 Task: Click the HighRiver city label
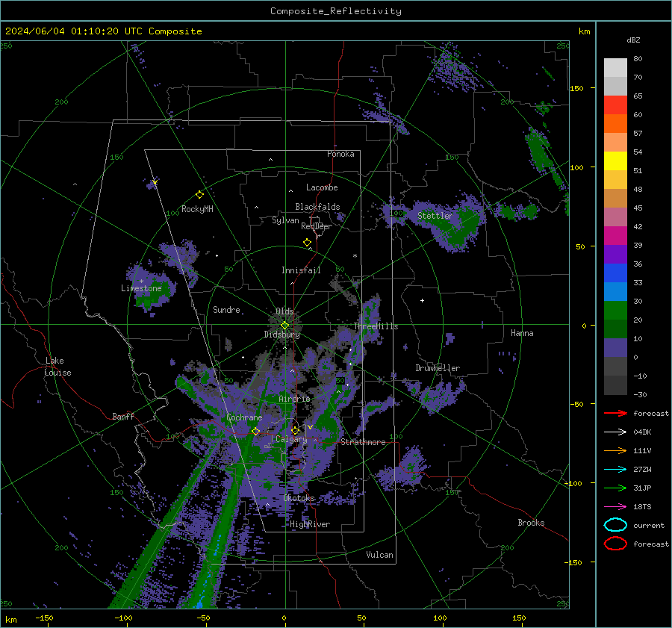310,524
